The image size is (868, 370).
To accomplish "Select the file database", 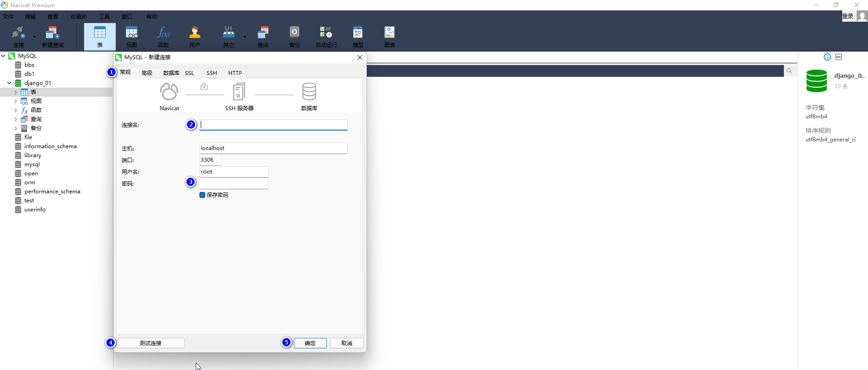I will pos(28,137).
